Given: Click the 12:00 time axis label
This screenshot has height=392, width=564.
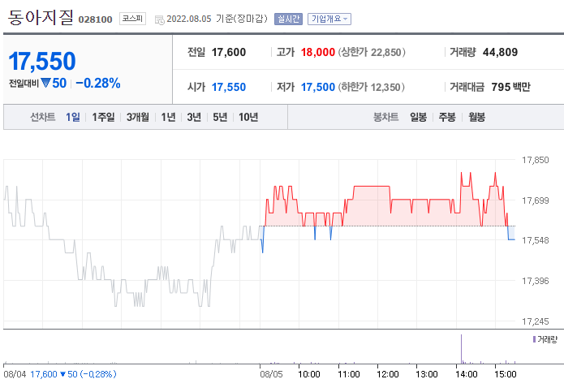Looking at the screenshot, I should click(x=388, y=374).
